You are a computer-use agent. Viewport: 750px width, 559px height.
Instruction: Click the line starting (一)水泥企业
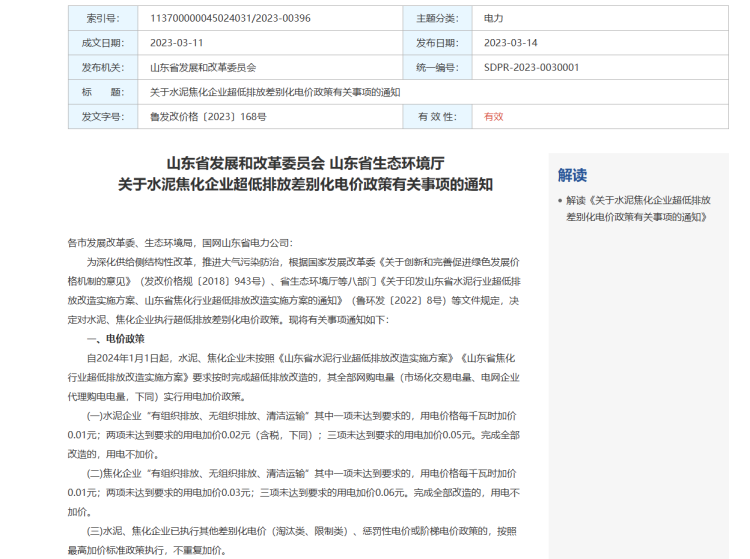[301, 416]
